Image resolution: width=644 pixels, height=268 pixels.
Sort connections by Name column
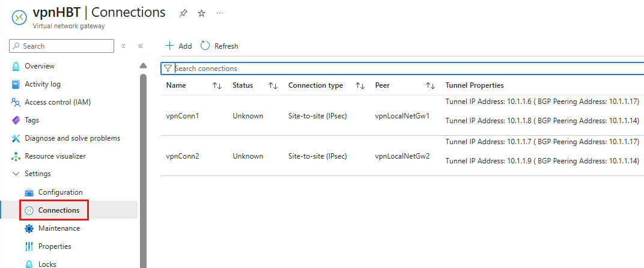(x=217, y=86)
